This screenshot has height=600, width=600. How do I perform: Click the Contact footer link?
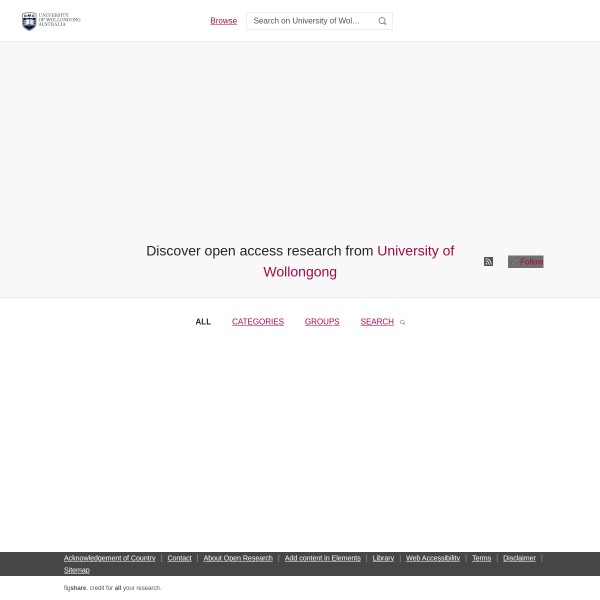[179, 558]
